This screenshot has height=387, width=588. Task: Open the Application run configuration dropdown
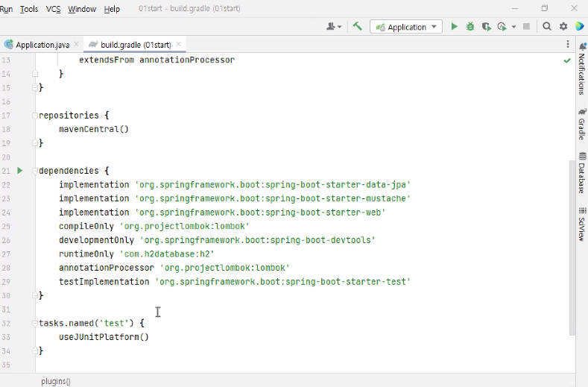406,27
